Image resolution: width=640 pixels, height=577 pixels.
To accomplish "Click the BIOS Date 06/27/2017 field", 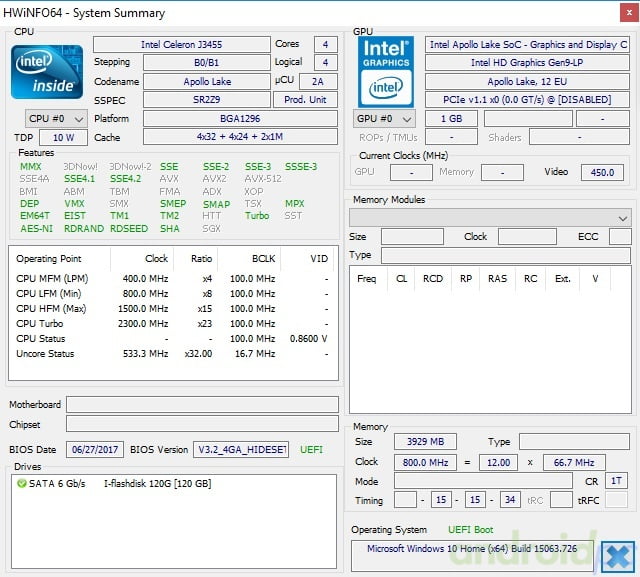I will [93, 450].
